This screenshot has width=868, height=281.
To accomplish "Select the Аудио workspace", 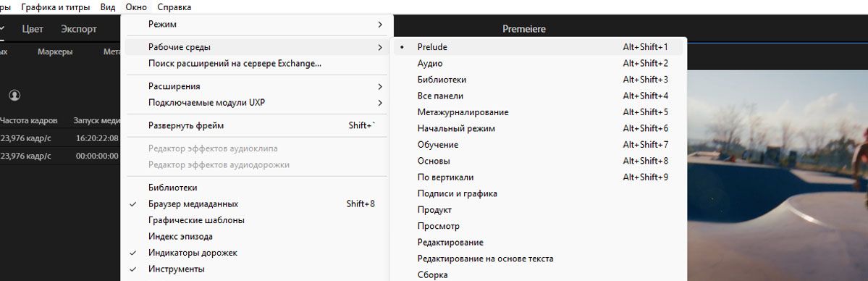I will [538, 63].
